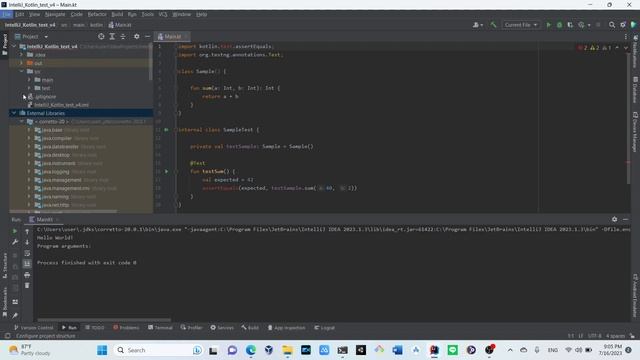Rerun Main.kt from Run panel toolbar
The image size is (640, 360).
(15, 231)
